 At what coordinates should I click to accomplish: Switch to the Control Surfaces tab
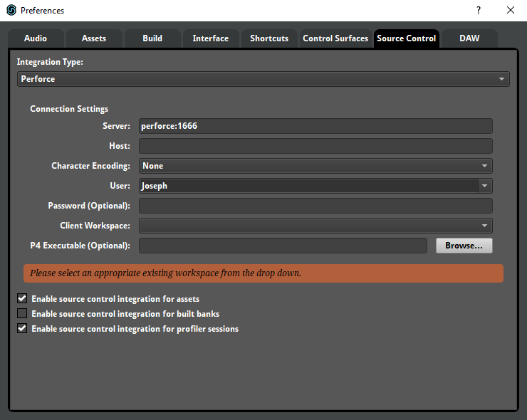[335, 38]
